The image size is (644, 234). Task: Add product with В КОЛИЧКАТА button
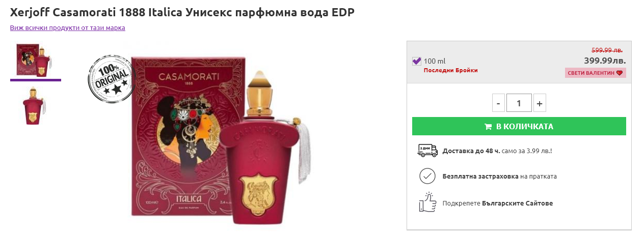519,126
